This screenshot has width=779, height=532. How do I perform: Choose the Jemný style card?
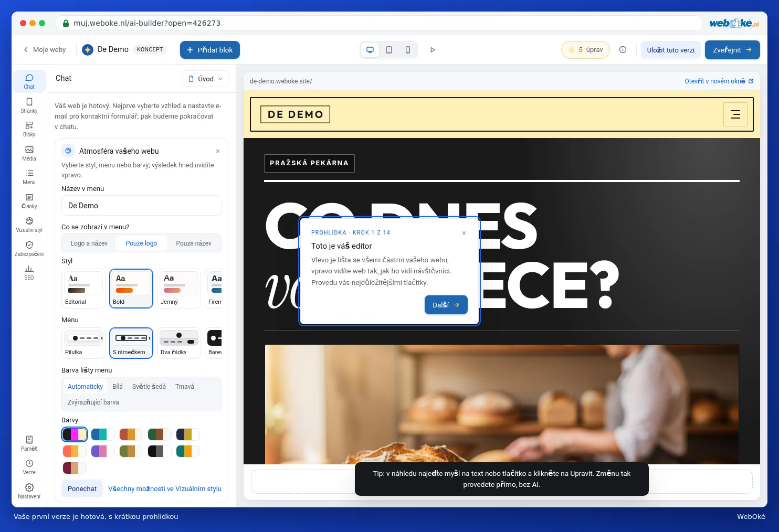tap(179, 289)
